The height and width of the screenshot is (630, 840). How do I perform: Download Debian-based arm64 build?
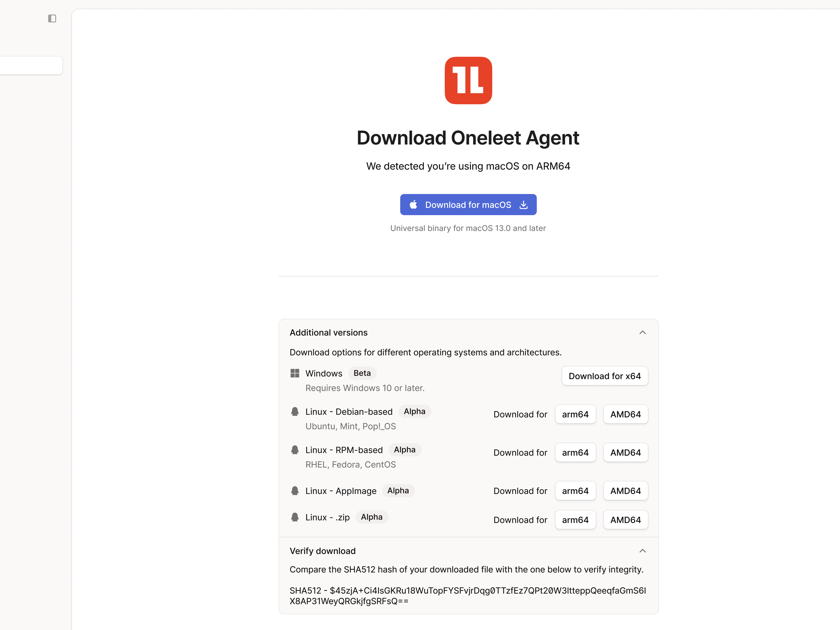(x=575, y=414)
